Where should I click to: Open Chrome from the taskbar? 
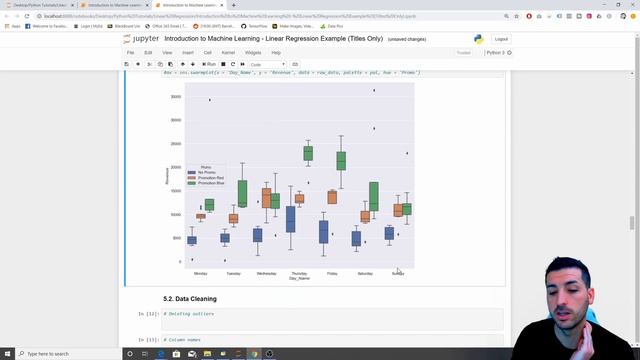(x=254, y=353)
